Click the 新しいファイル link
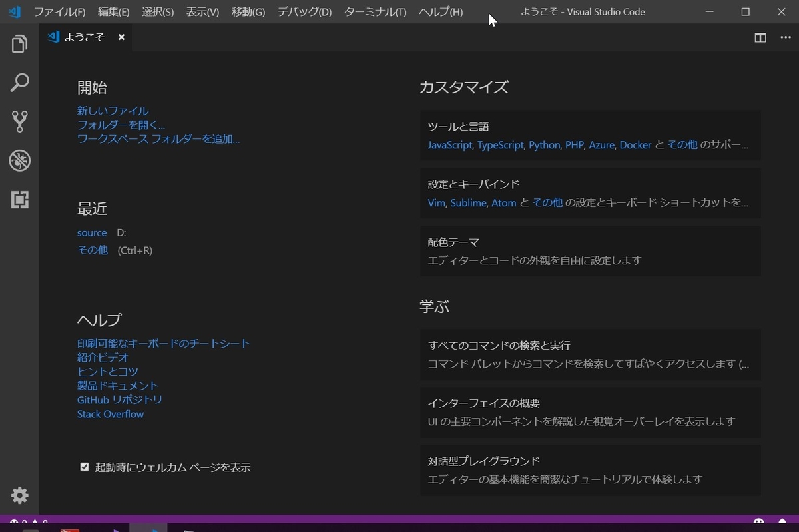 pos(113,111)
